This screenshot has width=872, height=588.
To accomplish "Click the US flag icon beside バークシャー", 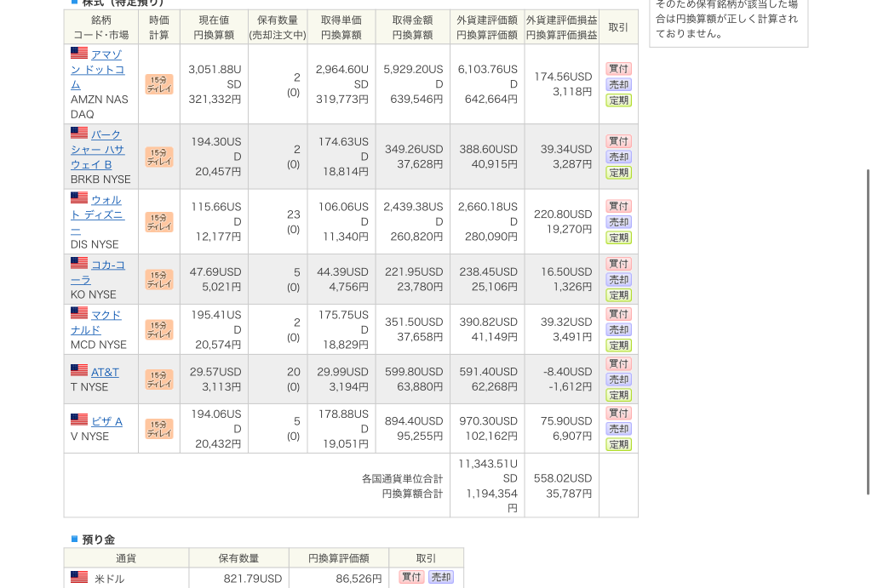I will pos(79,133).
